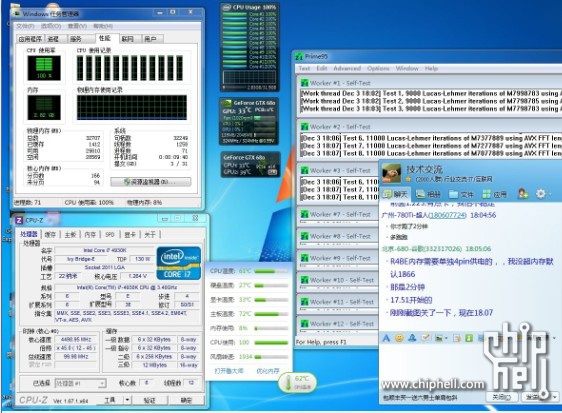
Task: Click 优化内存 link in temperature panel
Action: coord(268,371)
